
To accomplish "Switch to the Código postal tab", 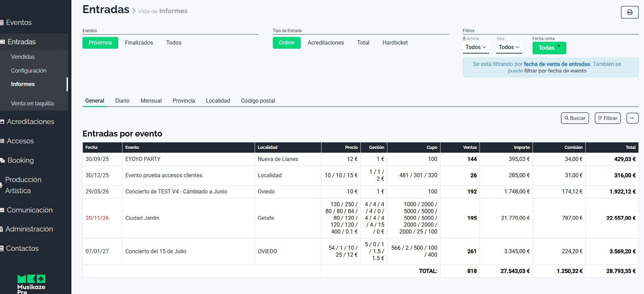I will pyautogui.click(x=258, y=101).
